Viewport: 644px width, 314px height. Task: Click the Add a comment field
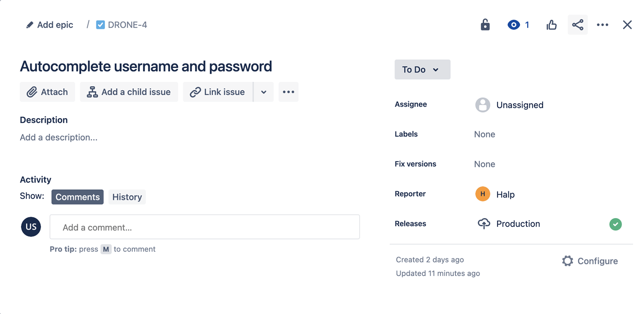tap(204, 227)
